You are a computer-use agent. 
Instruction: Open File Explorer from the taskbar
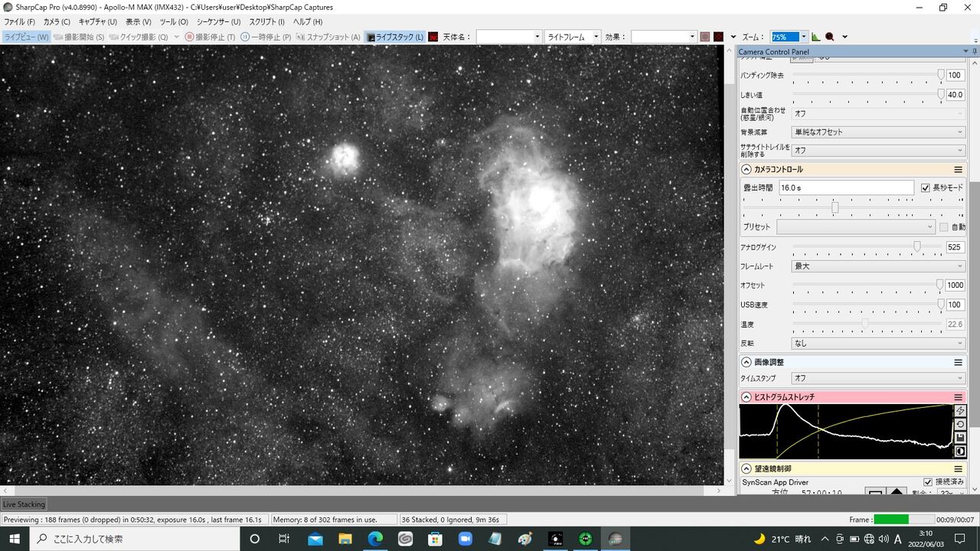(x=345, y=539)
